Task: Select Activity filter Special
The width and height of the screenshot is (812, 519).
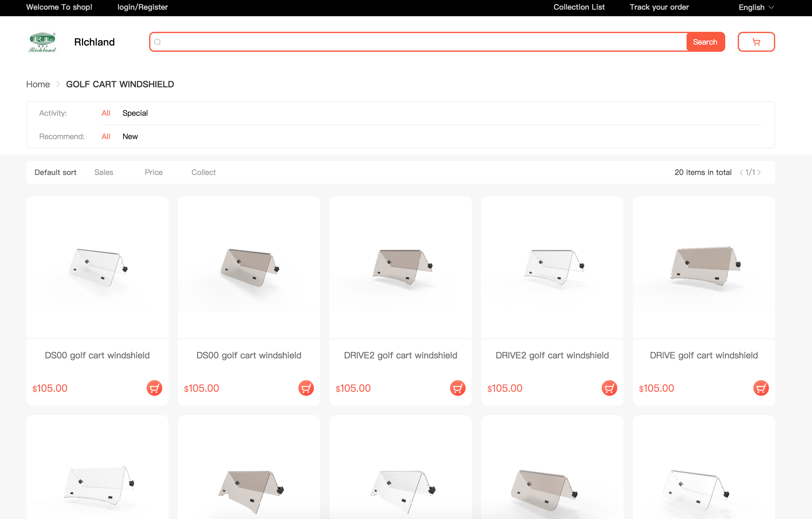Action: [x=135, y=113]
